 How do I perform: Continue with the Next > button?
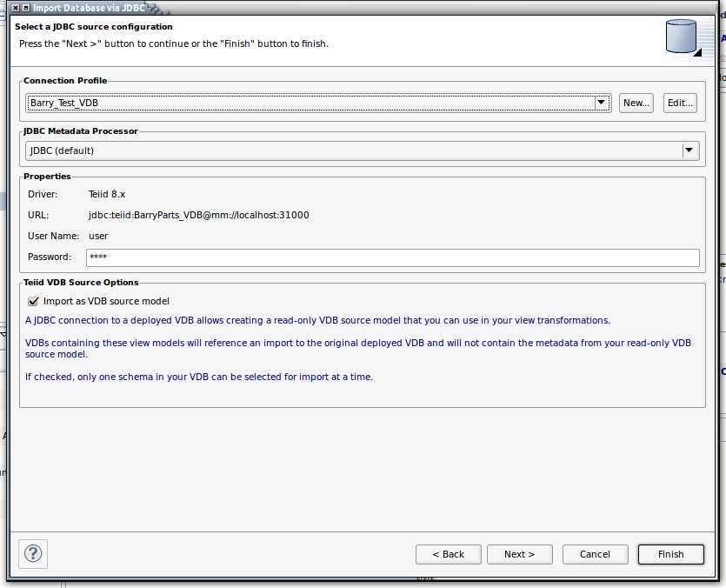[519, 554]
